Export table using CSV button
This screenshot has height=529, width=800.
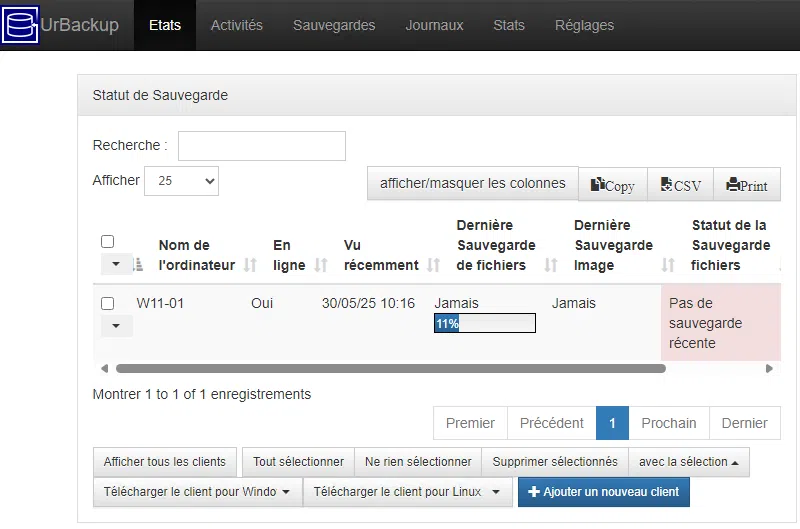coord(681,185)
